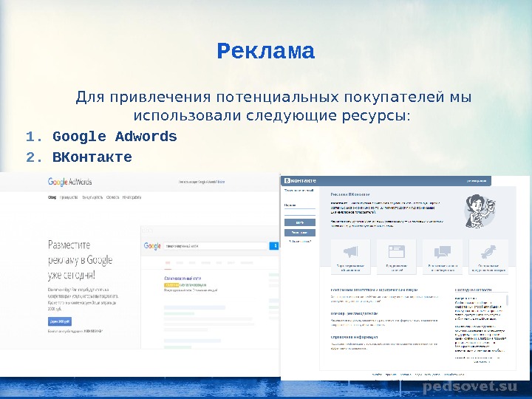Click the Google logo beside search field
Viewport: 532px width, 399px height.
coord(152,246)
